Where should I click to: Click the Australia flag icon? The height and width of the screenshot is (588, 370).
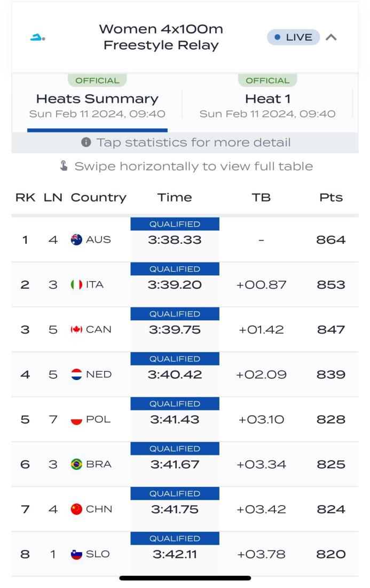coord(76,239)
